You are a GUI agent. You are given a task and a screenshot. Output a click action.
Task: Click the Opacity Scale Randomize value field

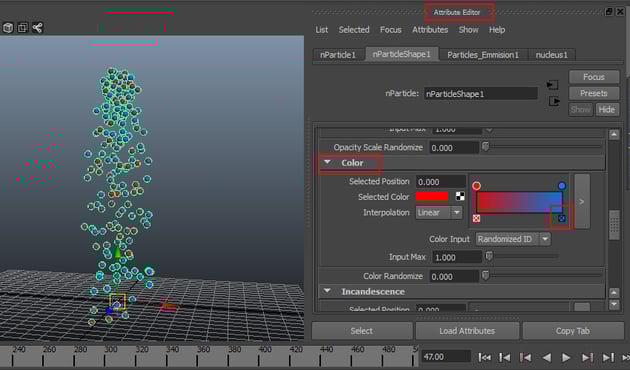tap(454, 147)
